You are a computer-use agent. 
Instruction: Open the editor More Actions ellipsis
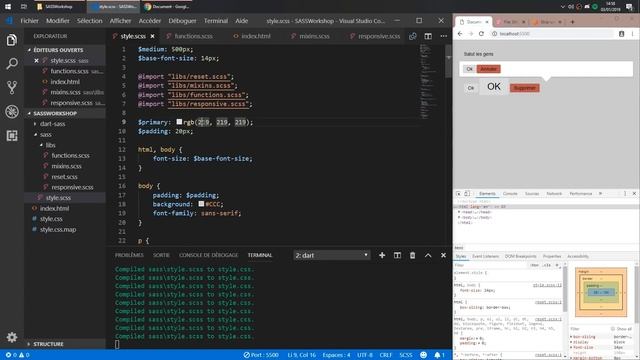443,36
